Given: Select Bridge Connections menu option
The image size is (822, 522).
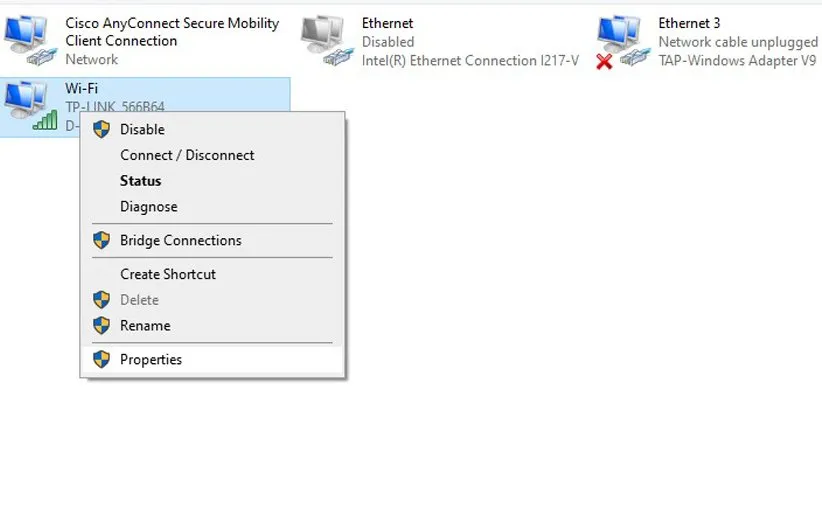Looking at the screenshot, I should point(180,240).
